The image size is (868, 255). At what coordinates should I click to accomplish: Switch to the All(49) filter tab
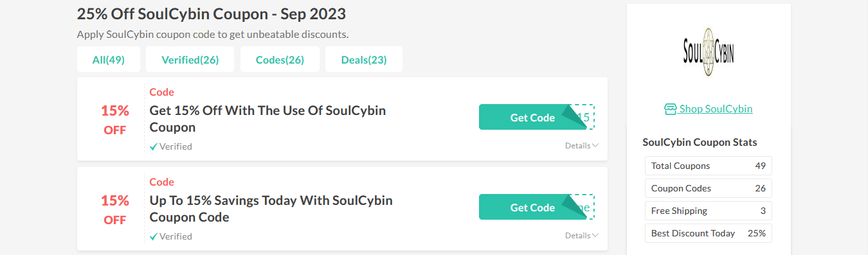(x=109, y=60)
